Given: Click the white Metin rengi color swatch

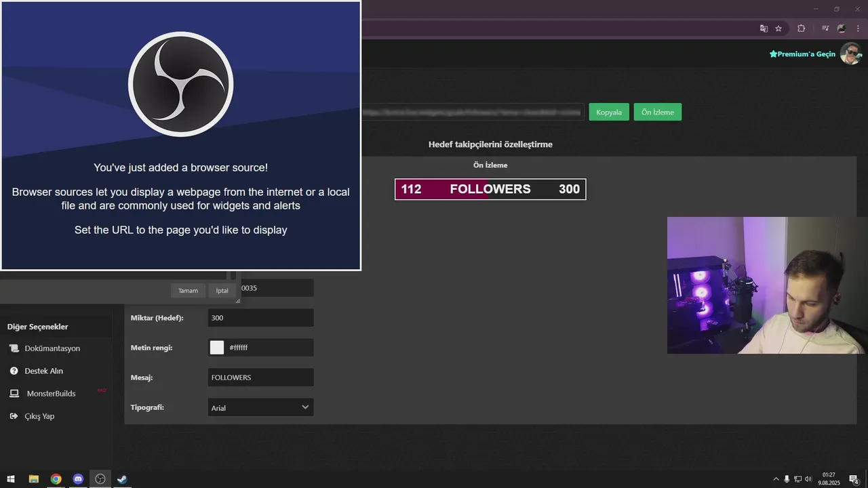Looking at the screenshot, I should pyautogui.click(x=217, y=348).
